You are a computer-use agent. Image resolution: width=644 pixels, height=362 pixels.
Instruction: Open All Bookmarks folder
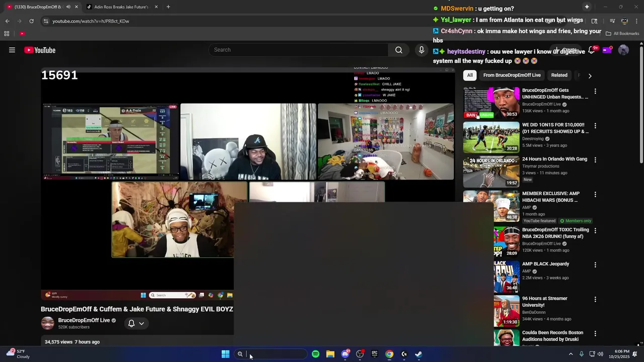pyautogui.click(x=622, y=34)
